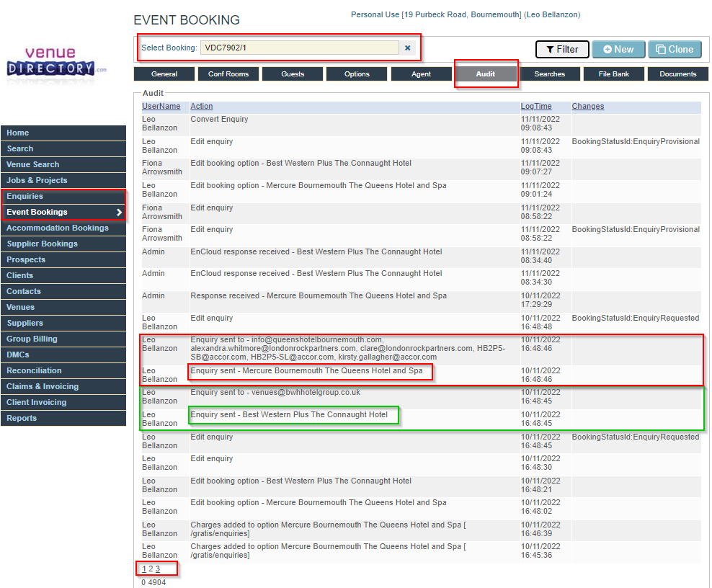Click log time 11/11/2022 09:07:27
The height and width of the screenshot is (588, 712).
540,168
